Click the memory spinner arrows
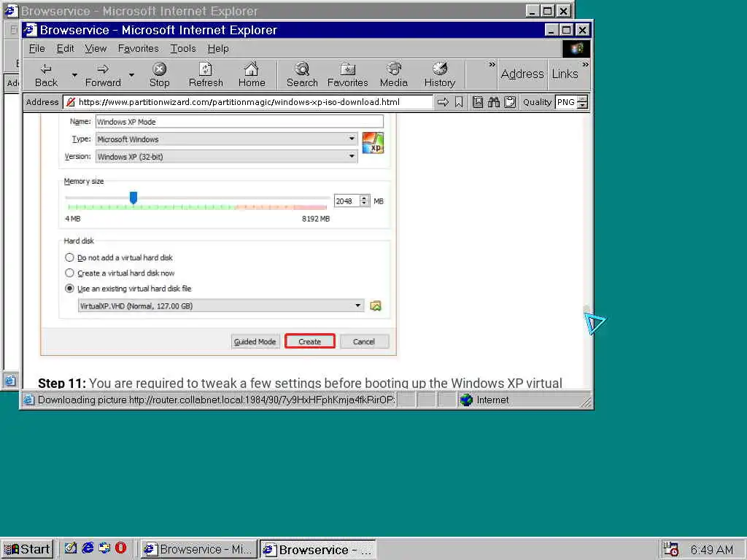 365,201
